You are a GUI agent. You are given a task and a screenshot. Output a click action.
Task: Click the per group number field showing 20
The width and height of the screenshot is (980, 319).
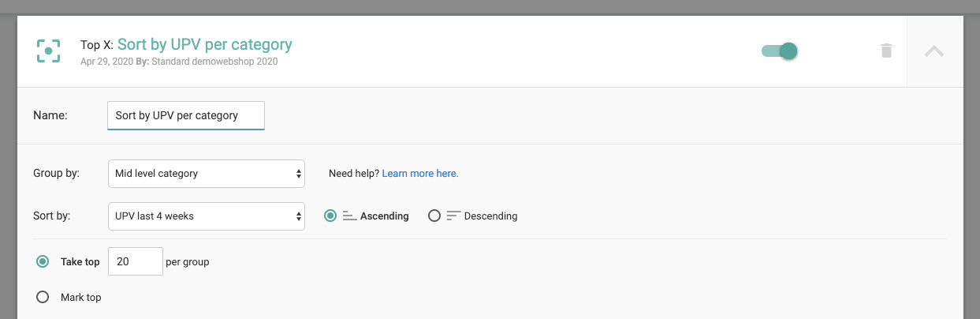point(135,261)
